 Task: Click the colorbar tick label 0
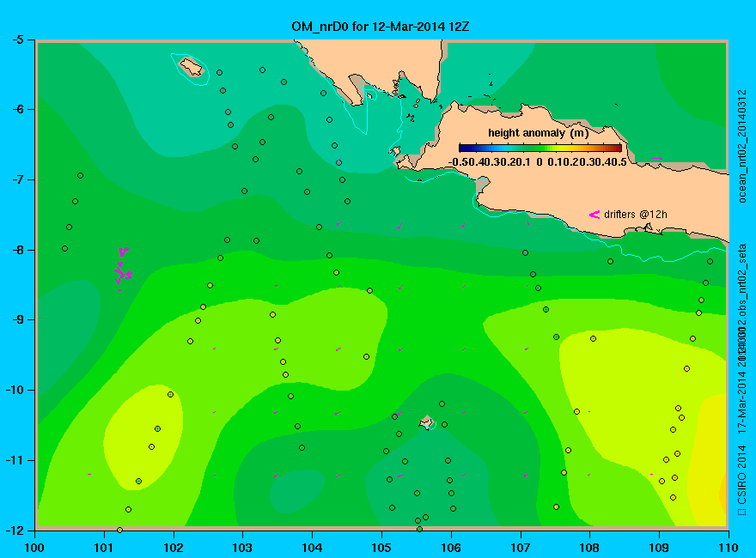pyautogui.click(x=540, y=162)
